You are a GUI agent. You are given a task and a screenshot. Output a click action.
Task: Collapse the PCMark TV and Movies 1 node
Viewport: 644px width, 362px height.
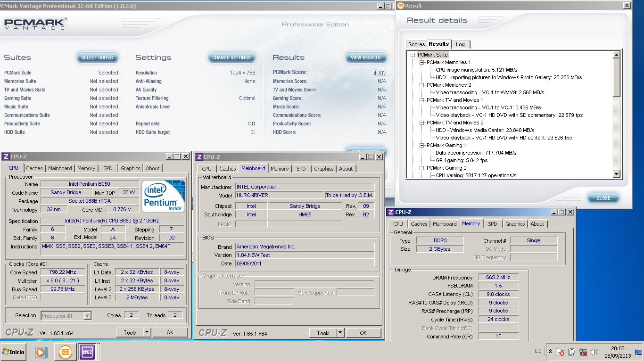tap(422, 100)
